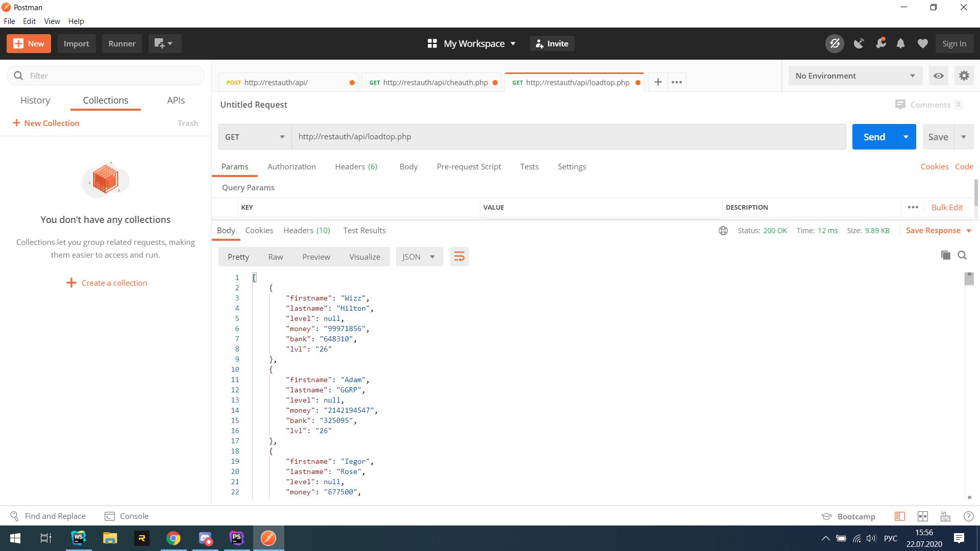Viewport: 980px width, 551px height.
Task: Switch to two pane view icon
Action: (923, 516)
